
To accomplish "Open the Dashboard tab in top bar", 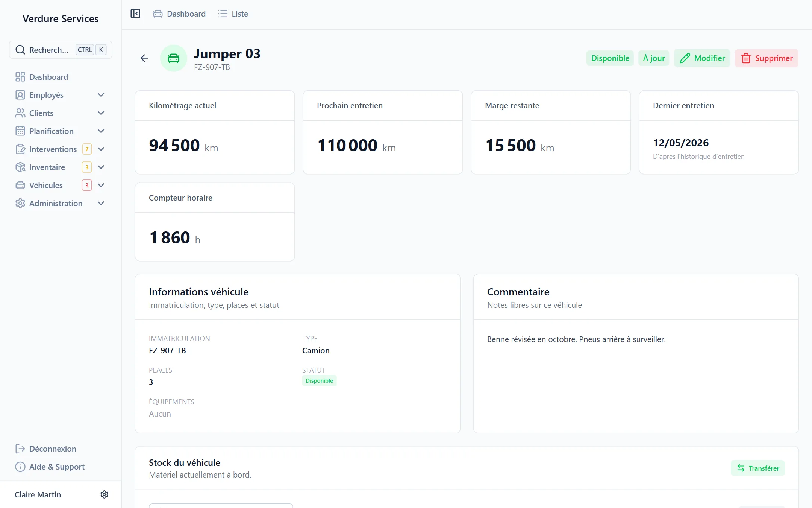I will click(x=179, y=14).
